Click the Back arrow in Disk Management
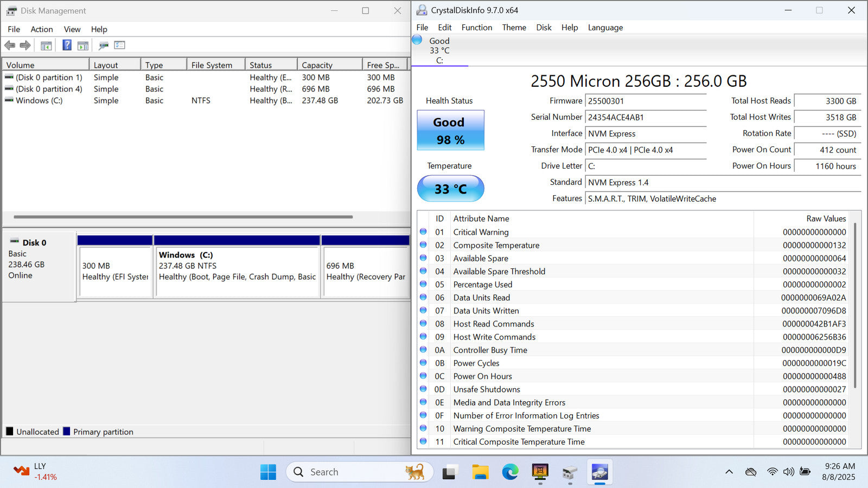This screenshot has width=868, height=488. tap(10, 46)
